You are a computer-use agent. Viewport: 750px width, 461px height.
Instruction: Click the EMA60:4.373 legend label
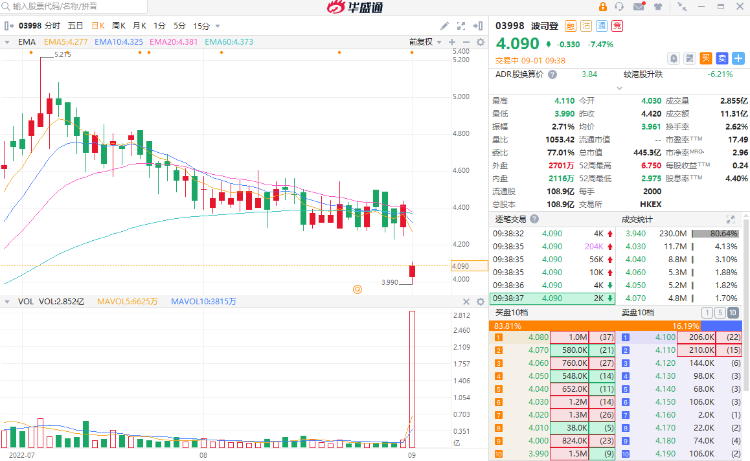point(229,42)
